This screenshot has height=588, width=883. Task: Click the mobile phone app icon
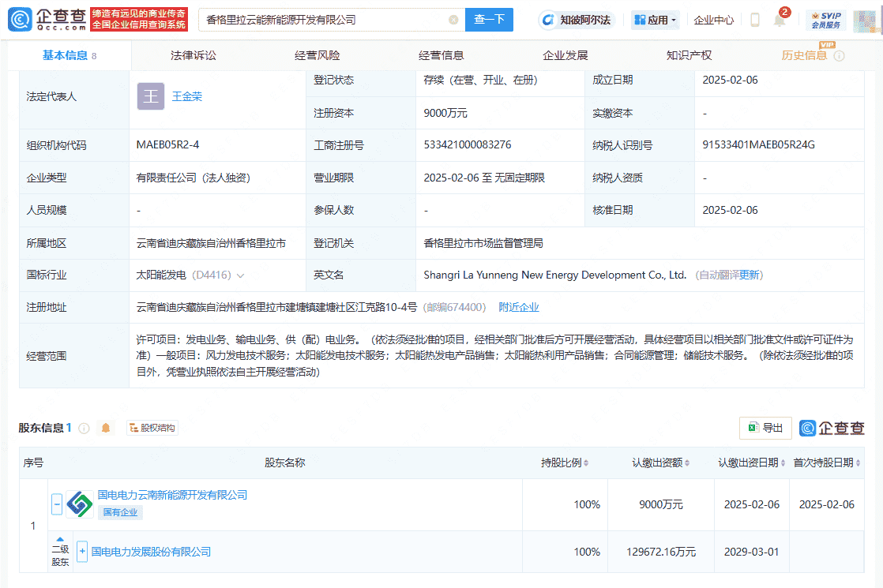click(x=754, y=19)
